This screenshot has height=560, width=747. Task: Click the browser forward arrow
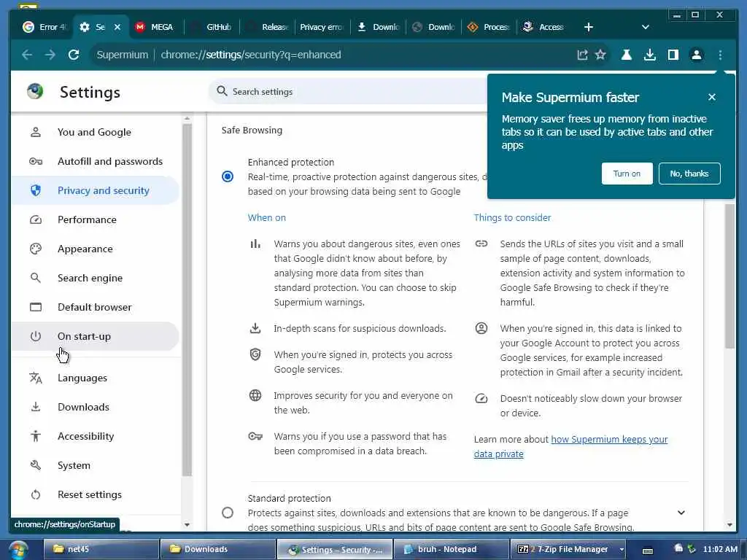click(x=50, y=55)
